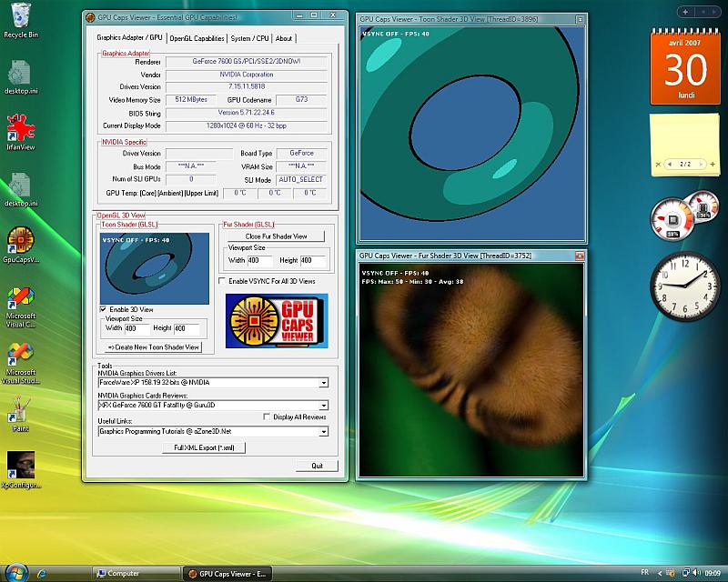728x582 pixels.
Task: Click the Fur Shader viewport Width field
Action: tap(260, 260)
